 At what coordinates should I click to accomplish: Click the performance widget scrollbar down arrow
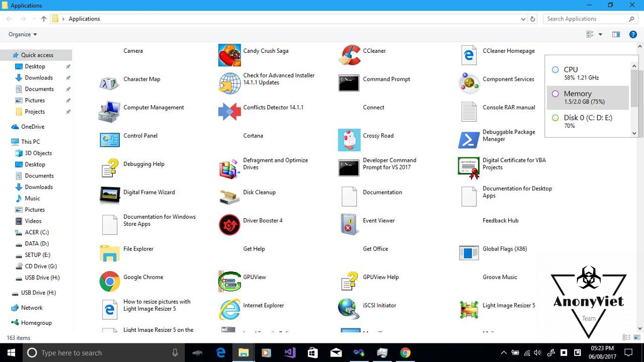tap(634, 133)
